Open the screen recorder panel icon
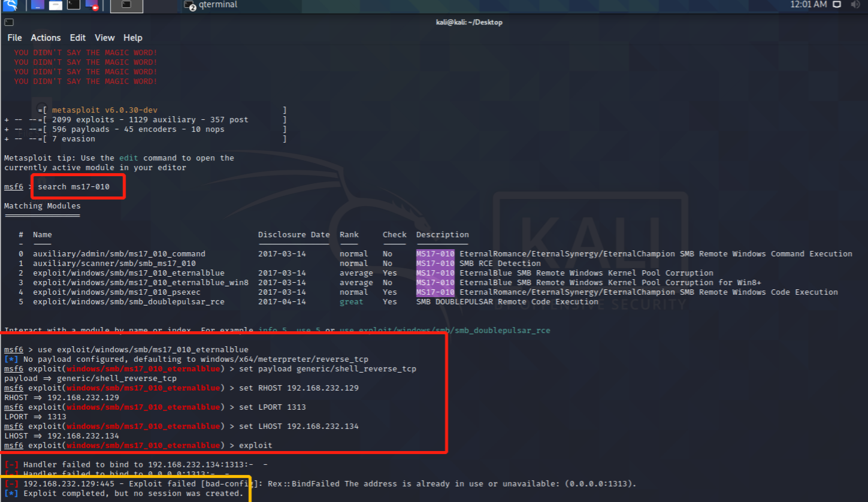This screenshot has height=502, width=868. [x=92, y=5]
